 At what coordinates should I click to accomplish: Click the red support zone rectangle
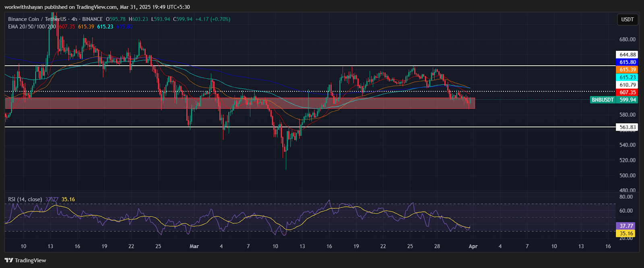tap(242, 104)
